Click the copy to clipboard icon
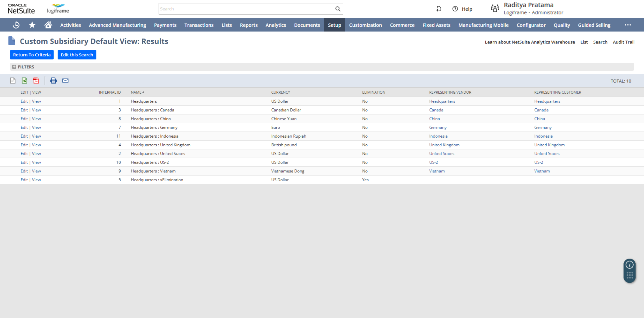Viewport: 644px width, 318px height. 13,81
